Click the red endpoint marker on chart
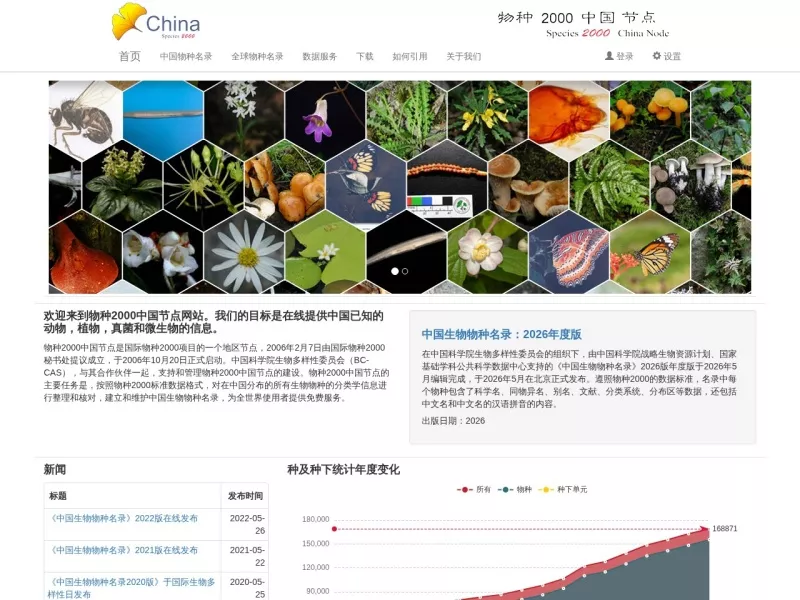800x600 pixels. pos(705,529)
